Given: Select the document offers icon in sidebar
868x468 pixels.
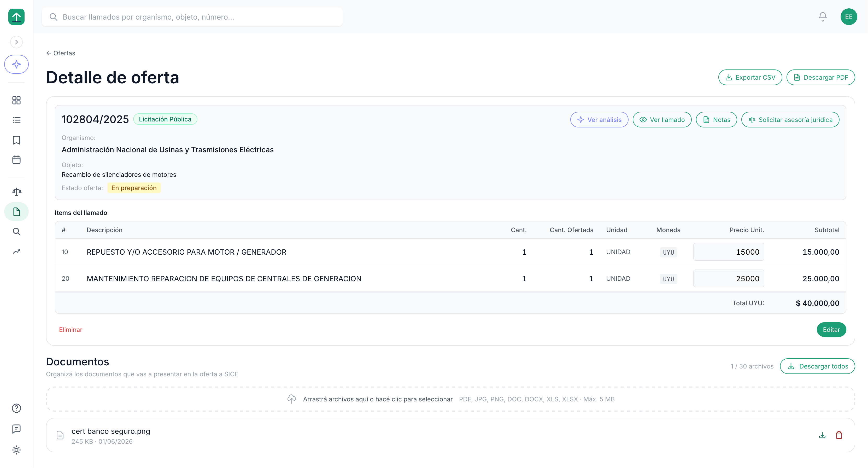Looking at the screenshot, I should click(16, 212).
